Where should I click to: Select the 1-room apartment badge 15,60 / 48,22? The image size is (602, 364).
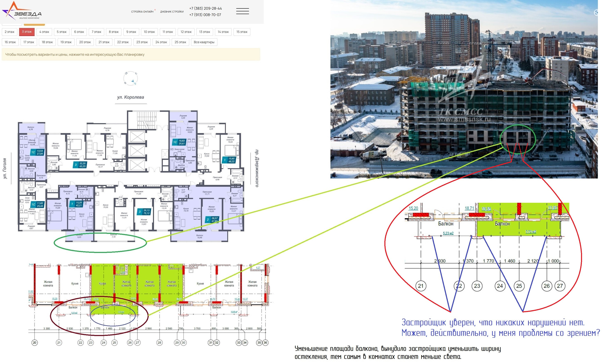(x=229, y=160)
